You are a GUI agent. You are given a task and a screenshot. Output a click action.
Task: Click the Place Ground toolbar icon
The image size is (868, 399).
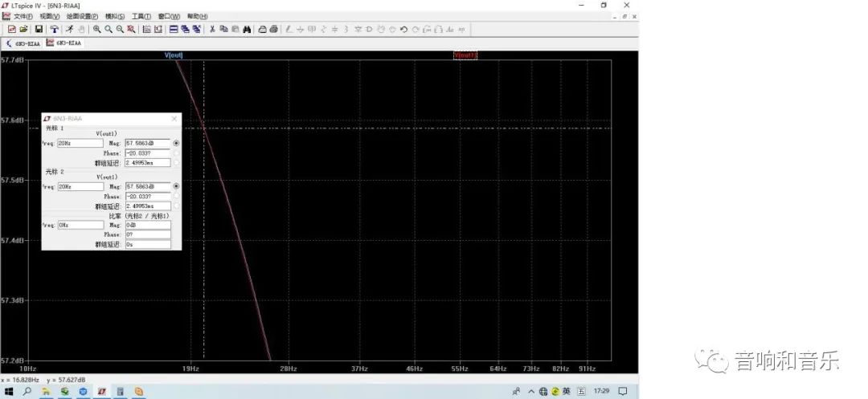coord(300,29)
